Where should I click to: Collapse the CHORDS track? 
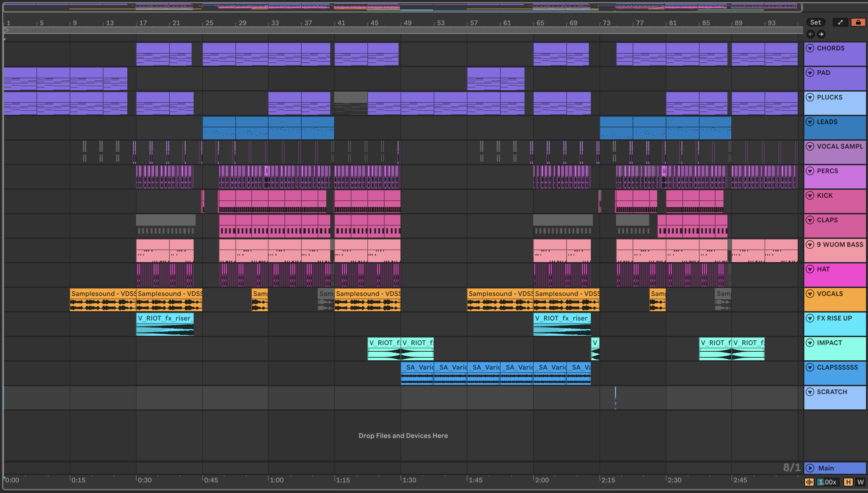(x=810, y=48)
